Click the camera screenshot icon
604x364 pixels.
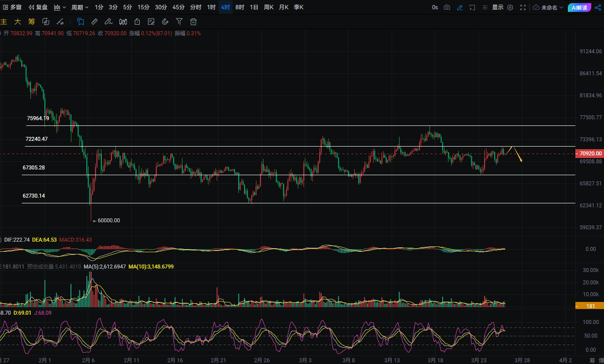coord(447,7)
